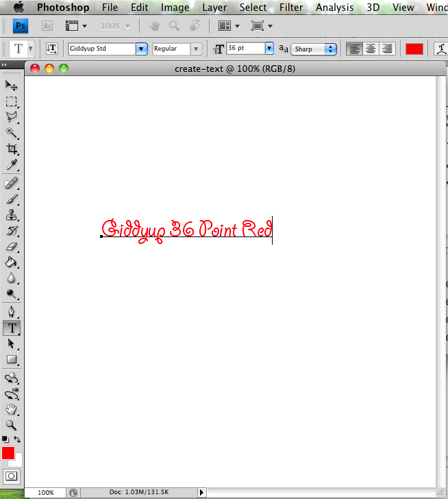This screenshot has width=448, height=499.
Task: Click the status bar preview icon
Action: coord(73,493)
